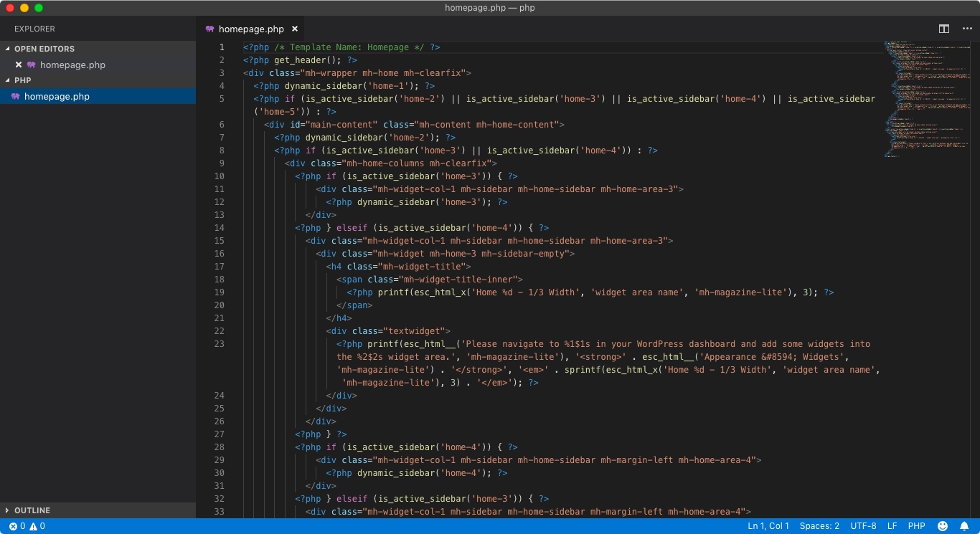Open the split editor icon
The height and width of the screenshot is (534, 980).
click(x=944, y=29)
